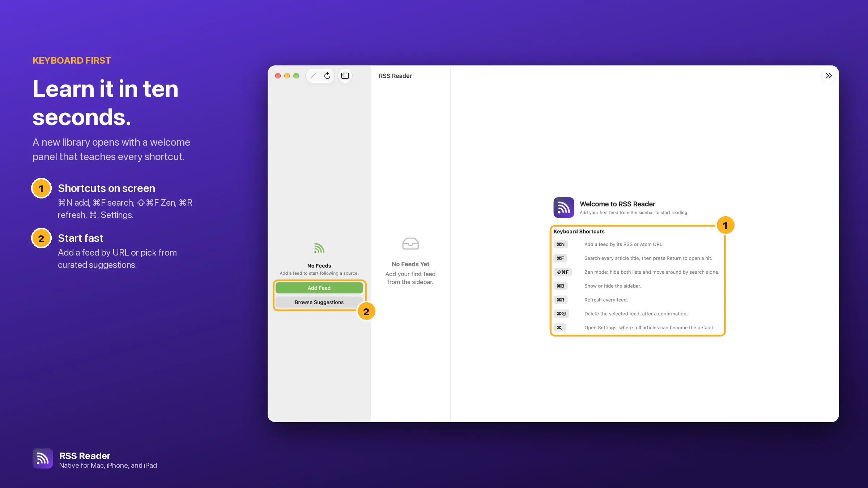Open Browse Suggestions

[319, 302]
